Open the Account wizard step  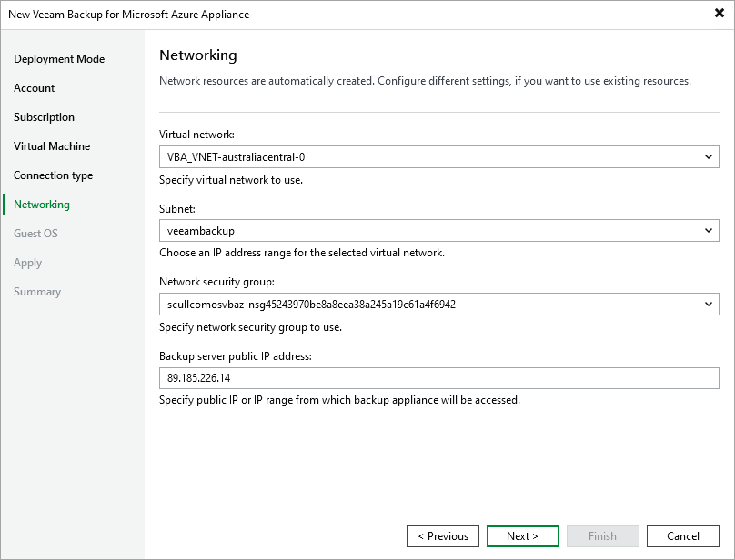pyautogui.click(x=35, y=88)
